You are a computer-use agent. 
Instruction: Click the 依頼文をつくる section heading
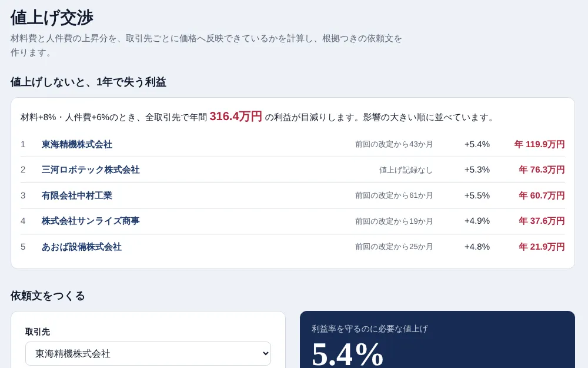48,296
